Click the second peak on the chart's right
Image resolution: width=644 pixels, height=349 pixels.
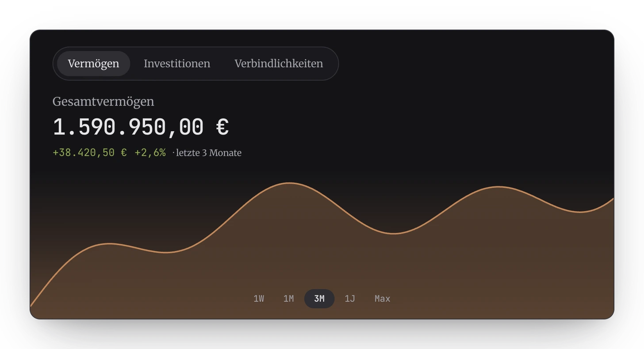coord(498,187)
